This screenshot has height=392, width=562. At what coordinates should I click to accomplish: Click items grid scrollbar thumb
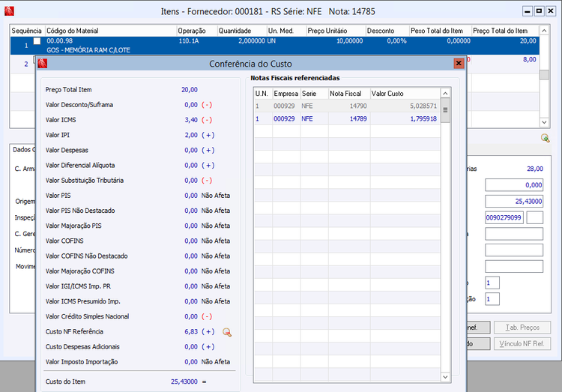pyautogui.click(x=544, y=74)
